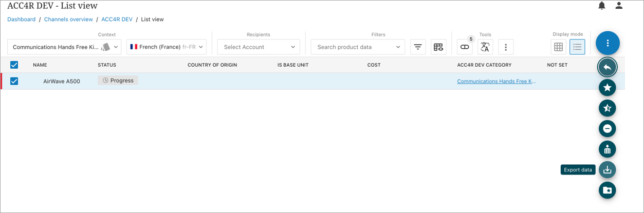This screenshot has height=213, width=644.
Task: Open the Tools three-dot more menu
Action: 506,47
